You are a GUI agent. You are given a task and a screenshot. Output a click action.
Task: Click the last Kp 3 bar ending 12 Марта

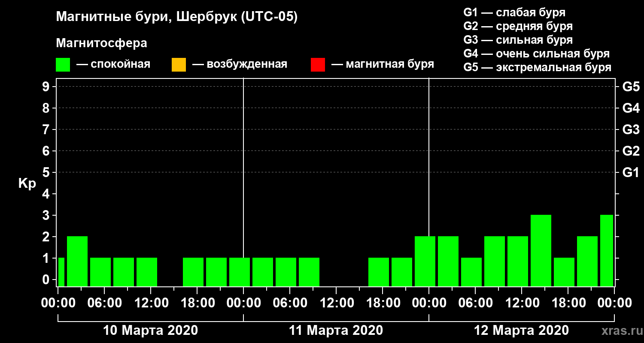607,250
